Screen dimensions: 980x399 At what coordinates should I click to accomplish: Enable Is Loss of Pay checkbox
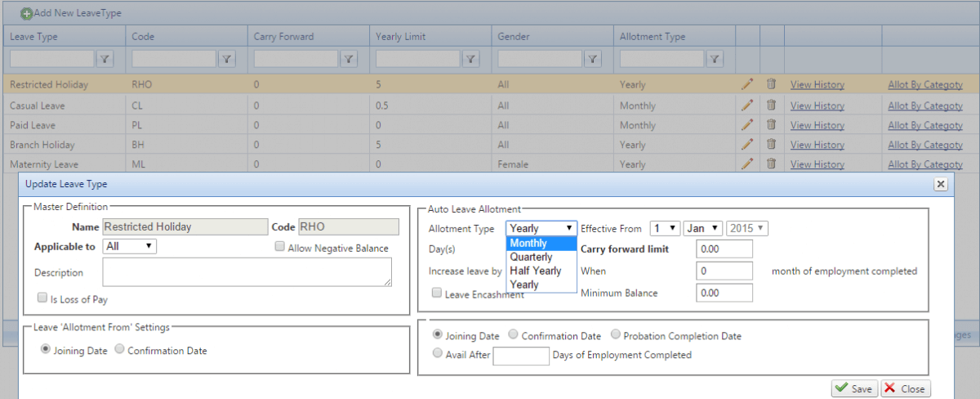click(42, 298)
